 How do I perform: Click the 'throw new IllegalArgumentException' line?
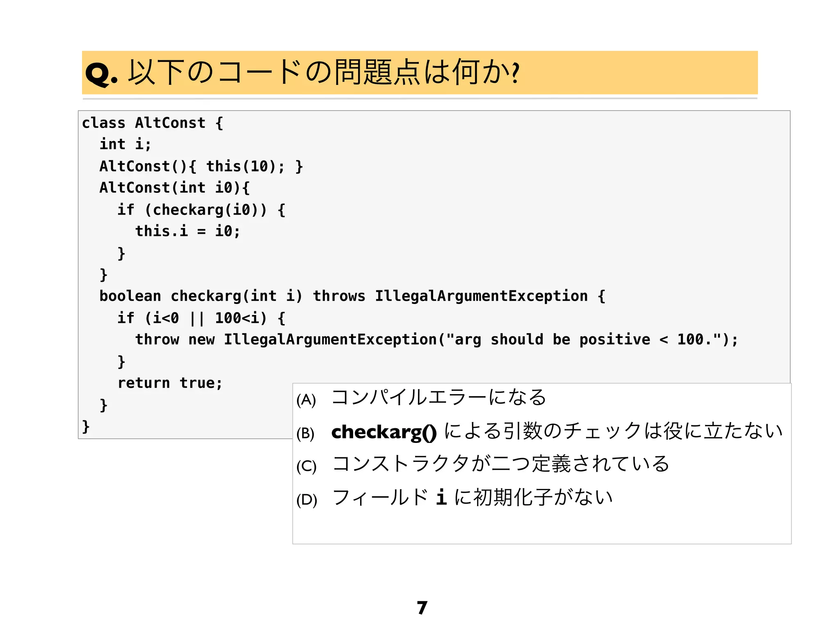437,339
